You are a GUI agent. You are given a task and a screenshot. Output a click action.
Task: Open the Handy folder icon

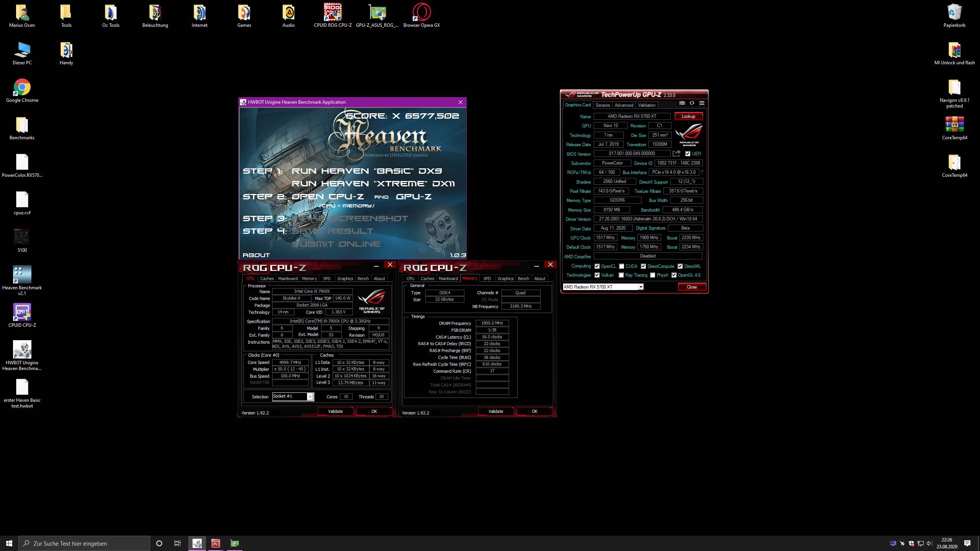66,50
